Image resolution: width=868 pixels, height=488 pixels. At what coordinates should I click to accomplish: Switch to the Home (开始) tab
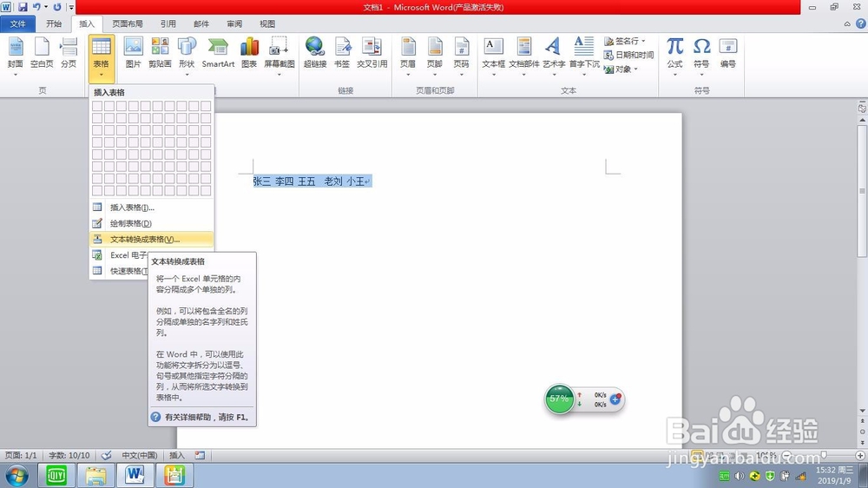pos(54,23)
